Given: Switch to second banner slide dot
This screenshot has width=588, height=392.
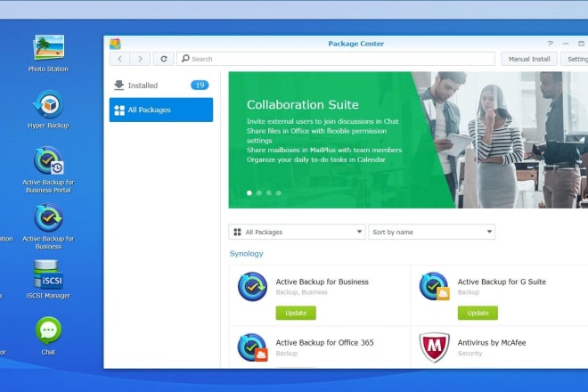Looking at the screenshot, I should [259, 192].
